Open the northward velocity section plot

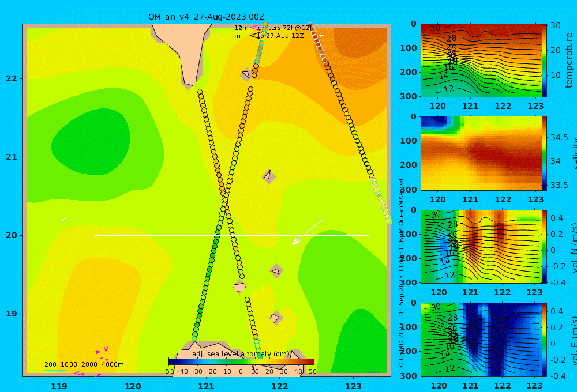(x=481, y=246)
